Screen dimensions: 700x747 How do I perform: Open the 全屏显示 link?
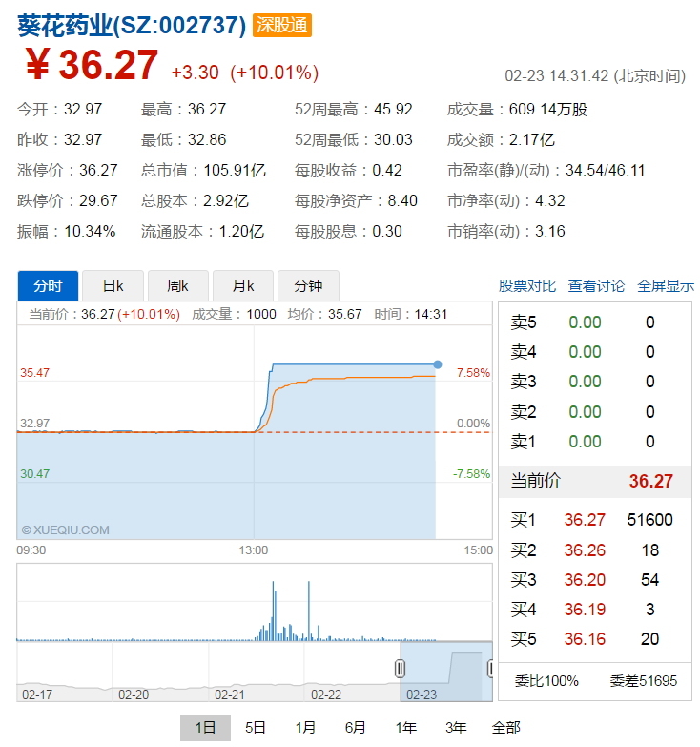point(666,286)
